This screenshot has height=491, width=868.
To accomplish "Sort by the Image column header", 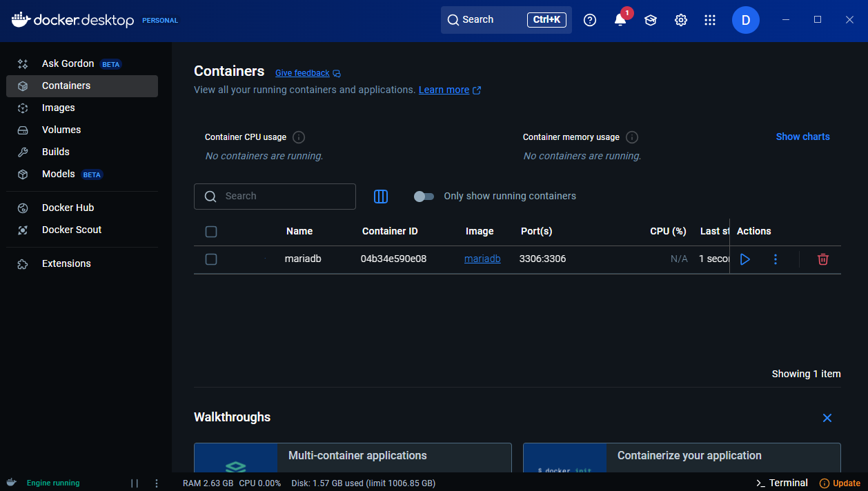I will [480, 231].
